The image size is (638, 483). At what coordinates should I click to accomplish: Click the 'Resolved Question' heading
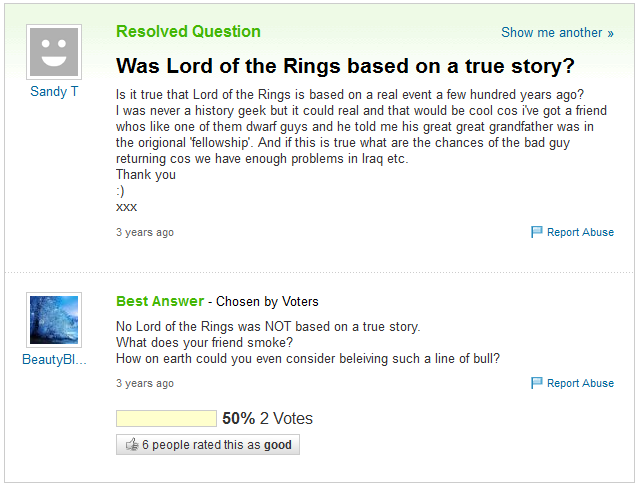(x=188, y=31)
